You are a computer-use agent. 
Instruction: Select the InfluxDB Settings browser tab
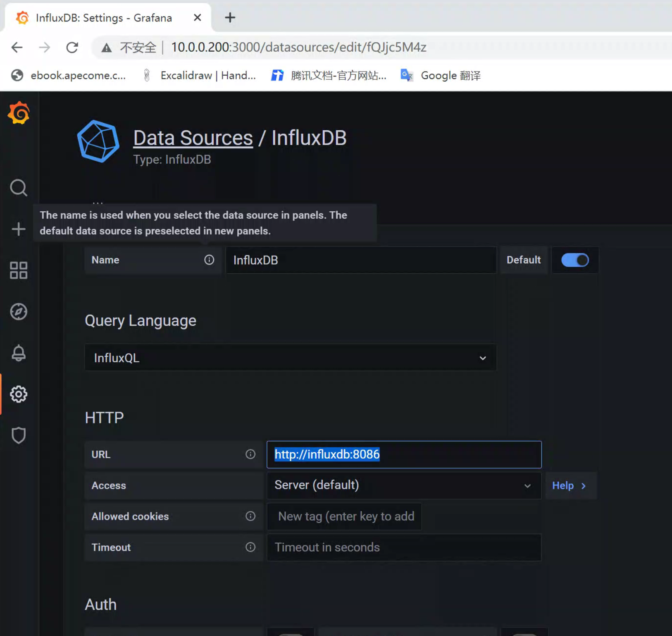pyautogui.click(x=103, y=18)
